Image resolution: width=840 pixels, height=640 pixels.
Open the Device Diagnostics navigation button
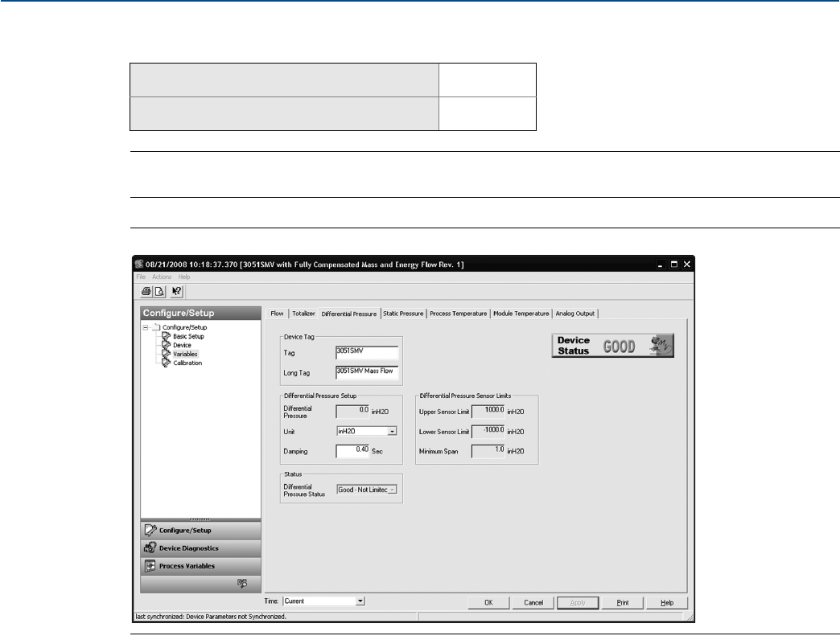200,548
